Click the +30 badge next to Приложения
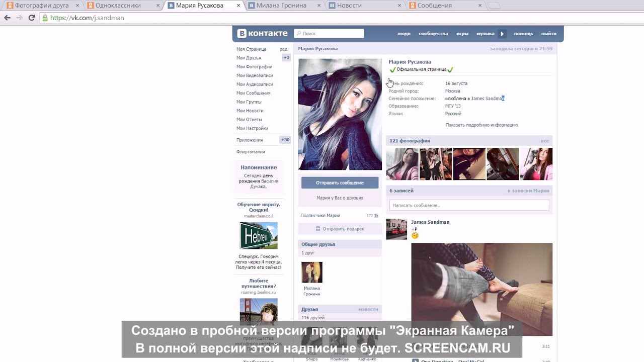 coord(285,140)
